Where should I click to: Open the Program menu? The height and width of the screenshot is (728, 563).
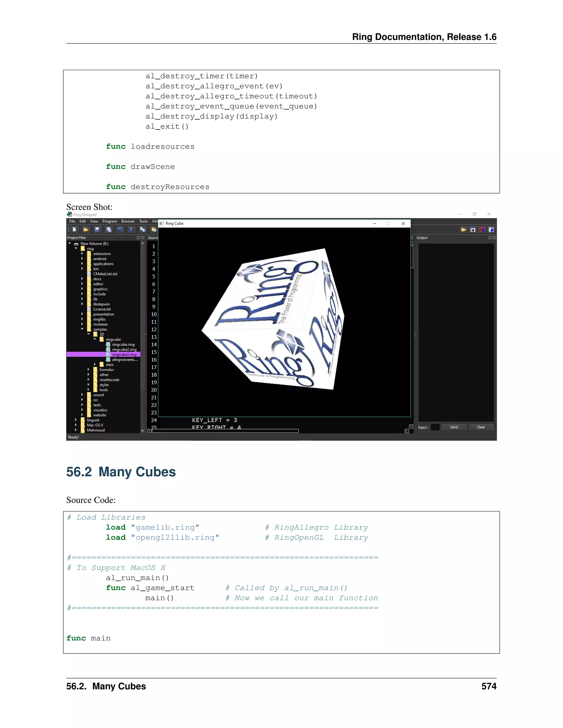click(x=109, y=221)
